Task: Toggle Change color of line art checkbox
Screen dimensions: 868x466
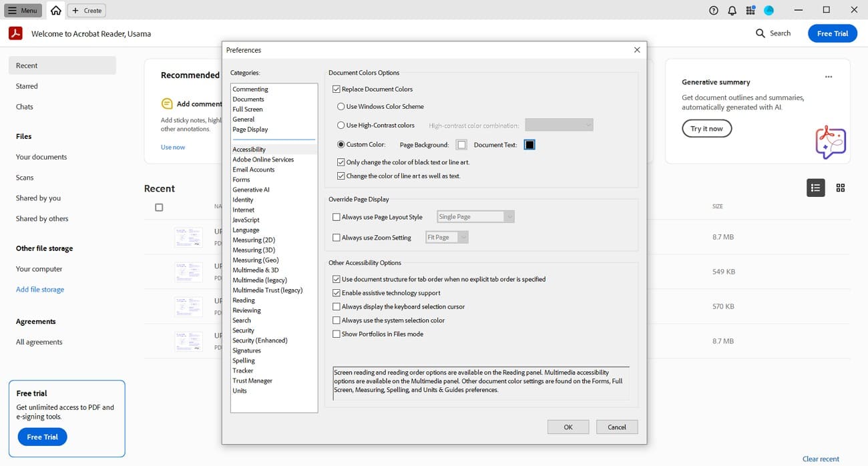Action: [x=341, y=176]
